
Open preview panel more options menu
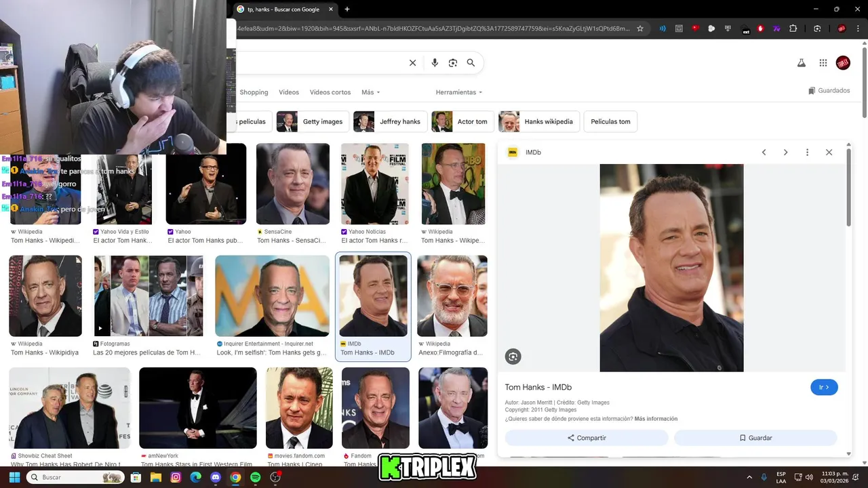(x=807, y=152)
